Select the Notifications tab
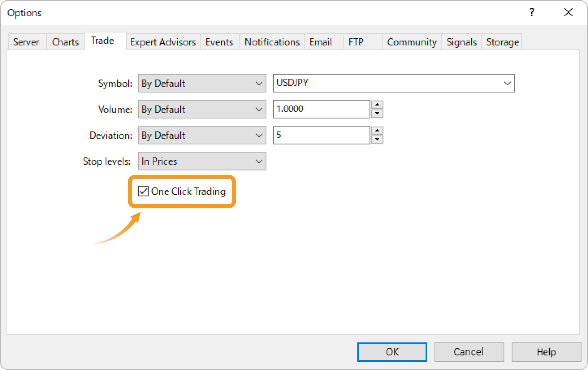Viewport: 588px width, 370px height. tap(271, 42)
